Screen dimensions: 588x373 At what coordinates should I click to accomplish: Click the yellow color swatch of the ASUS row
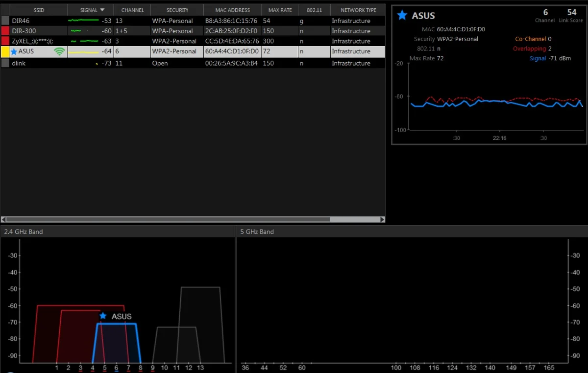tap(5, 51)
